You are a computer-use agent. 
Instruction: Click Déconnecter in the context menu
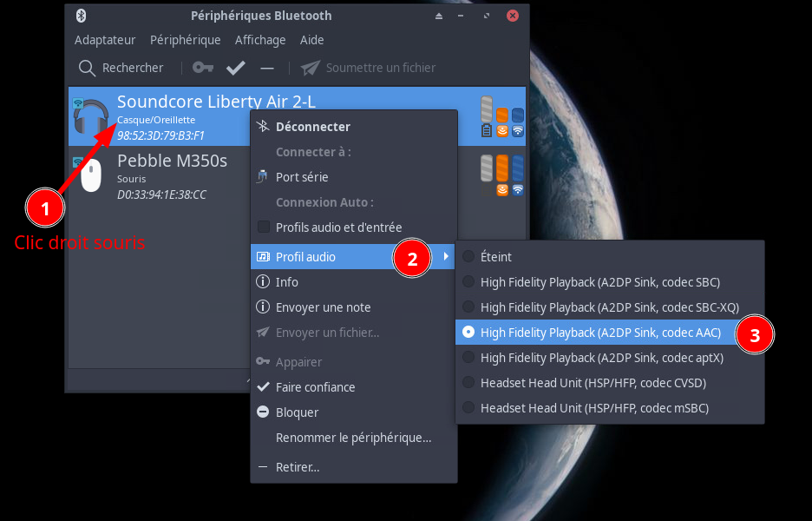pos(312,127)
